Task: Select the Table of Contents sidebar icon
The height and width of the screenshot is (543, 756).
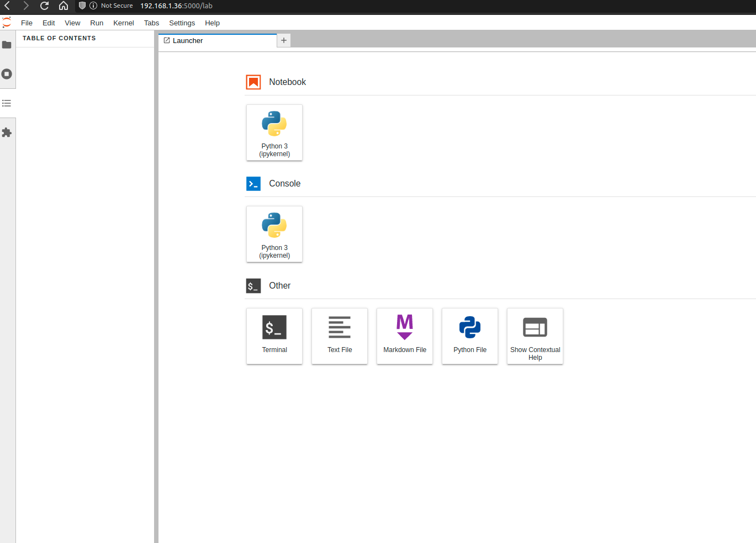Action: [7, 103]
